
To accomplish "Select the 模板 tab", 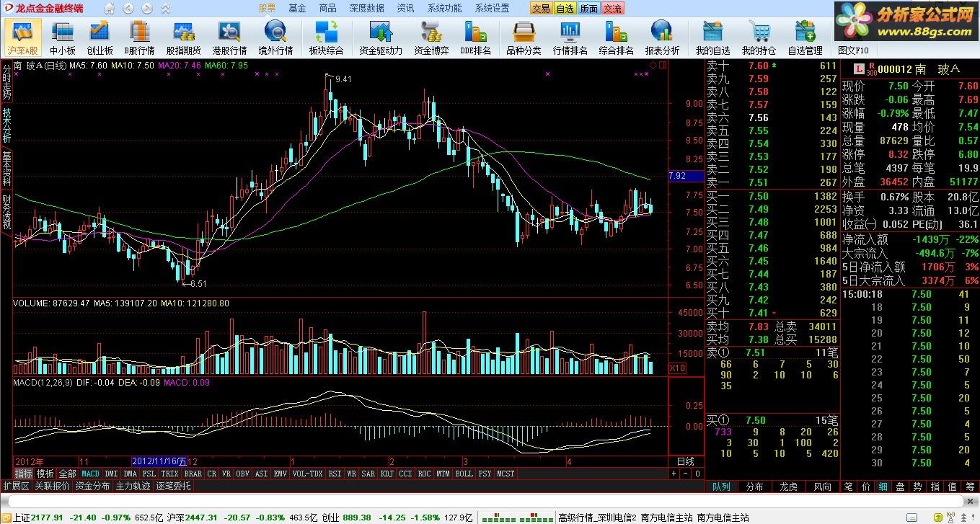I will click(x=45, y=474).
